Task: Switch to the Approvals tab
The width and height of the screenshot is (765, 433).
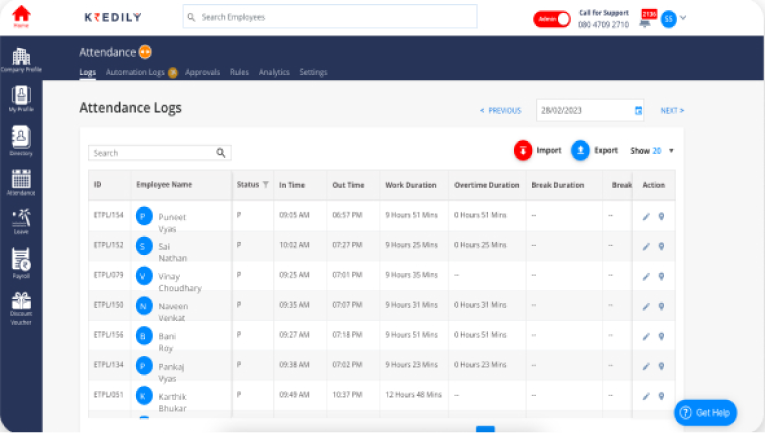Action: (x=203, y=72)
